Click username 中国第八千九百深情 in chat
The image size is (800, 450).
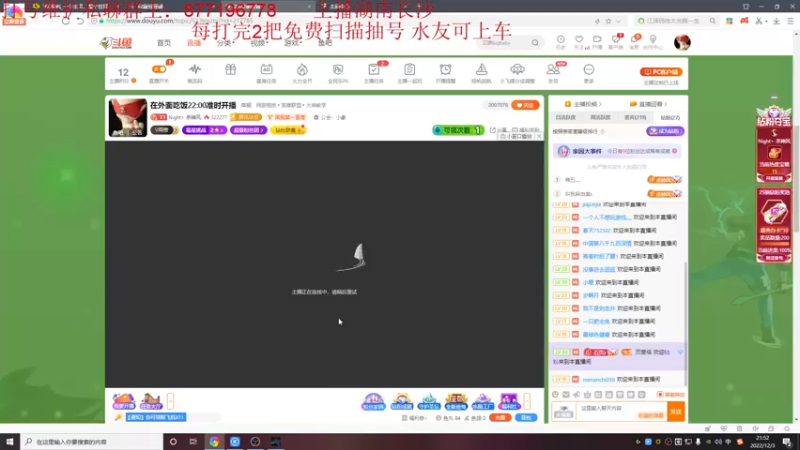click(x=607, y=243)
